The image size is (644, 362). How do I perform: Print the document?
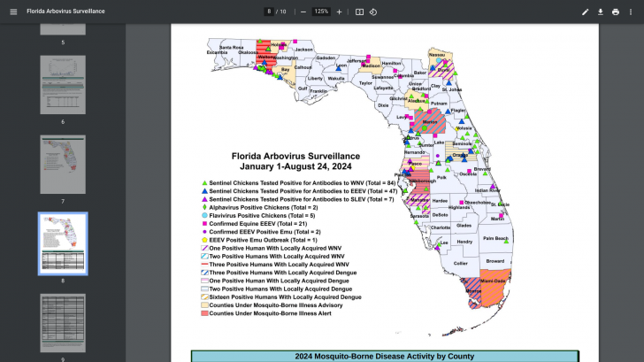tap(616, 12)
